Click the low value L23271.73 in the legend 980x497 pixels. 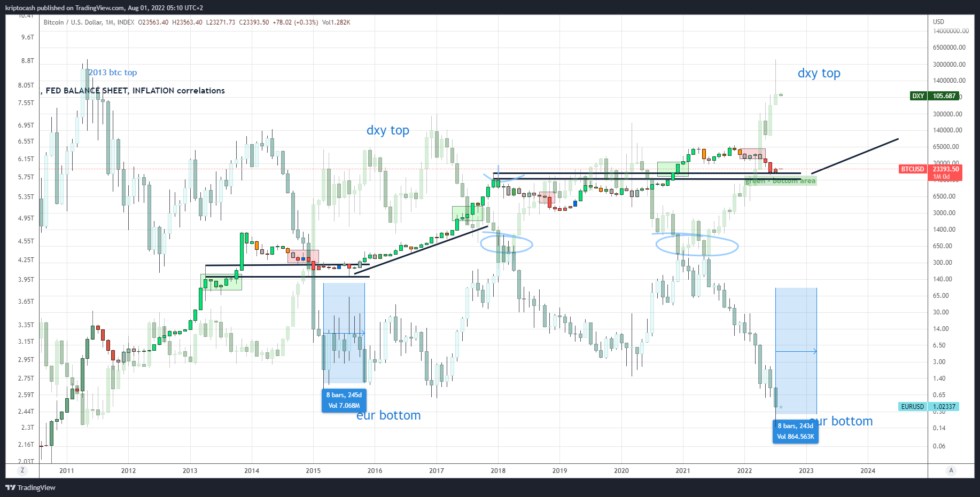221,22
